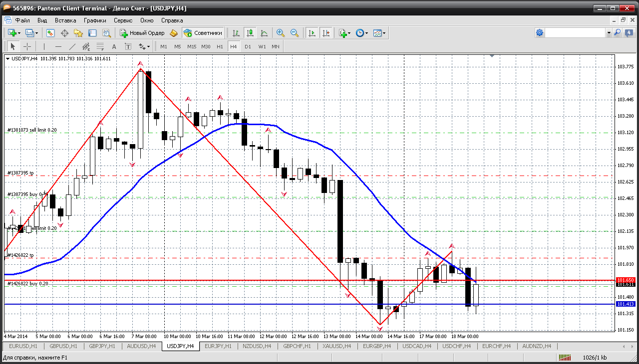Click the search input field in toolbar
The height and width of the screenshot is (364, 639).
point(575,33)
